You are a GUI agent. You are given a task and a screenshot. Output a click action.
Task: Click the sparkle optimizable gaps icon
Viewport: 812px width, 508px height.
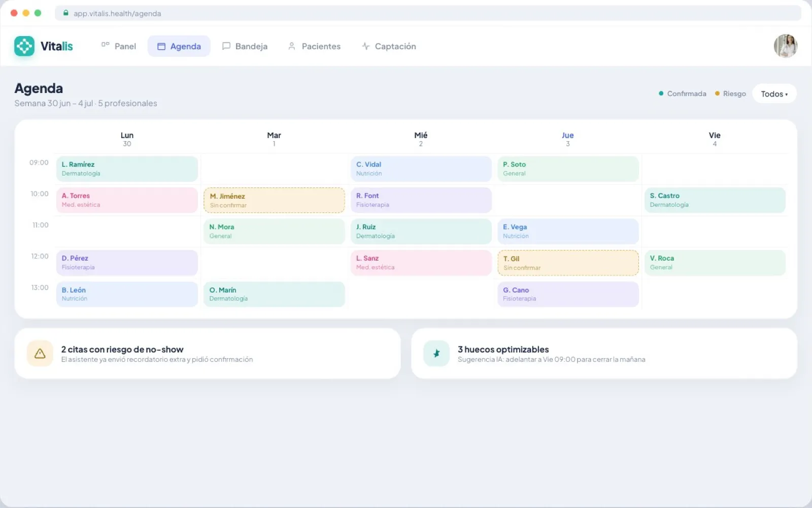[x=436, y=354]
